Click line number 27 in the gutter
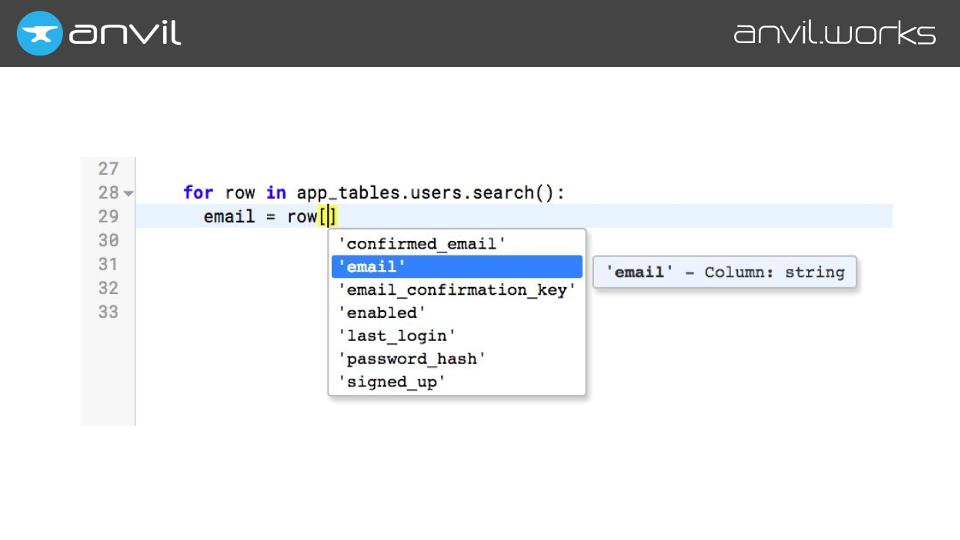The width and height of the screenshot is (960, 540). click(x=108, y=169)
